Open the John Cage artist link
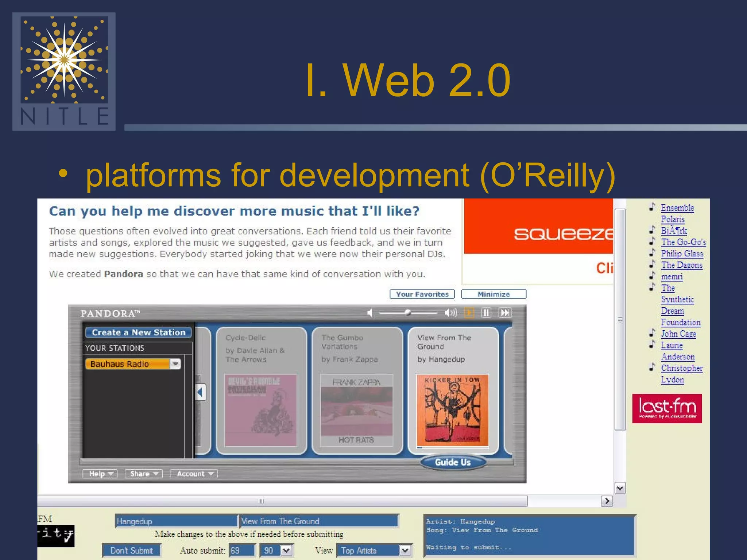The height and width of the screenshot is (560, 747). tap(678, 334)
